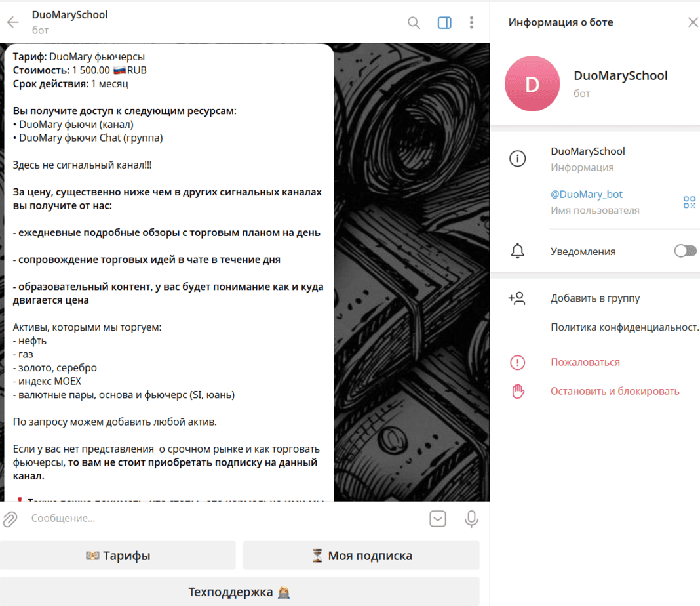Collapse the bot keyboard button
This screenshot has width=700, height=606.
pos(438,519)
